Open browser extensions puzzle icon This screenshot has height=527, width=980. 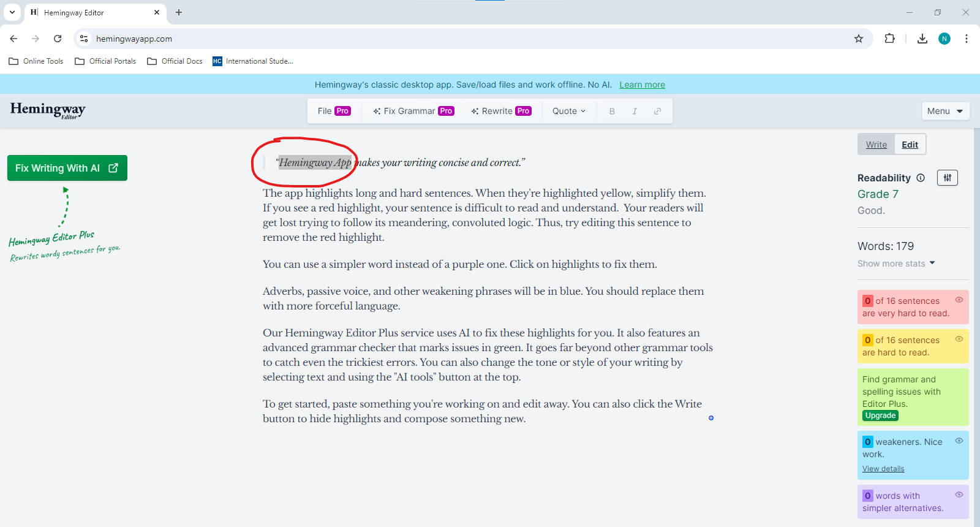pyautogui.click(x=889, y=39)
